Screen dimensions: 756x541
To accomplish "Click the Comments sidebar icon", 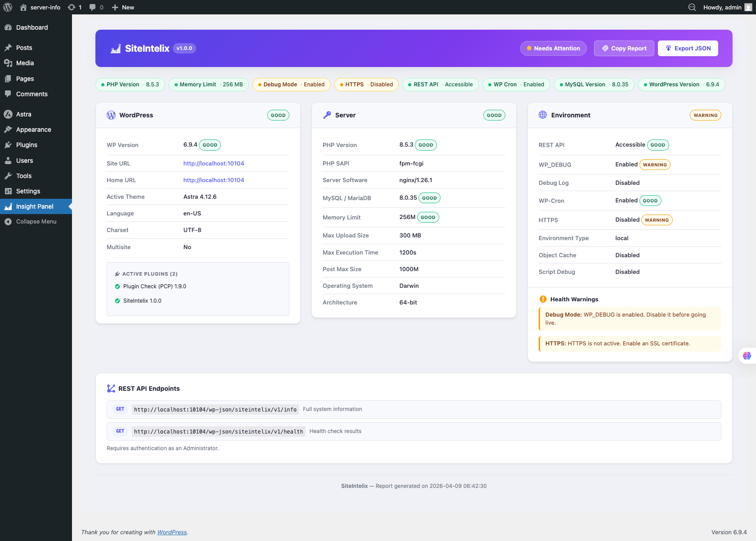I will [x=8, y=94].
